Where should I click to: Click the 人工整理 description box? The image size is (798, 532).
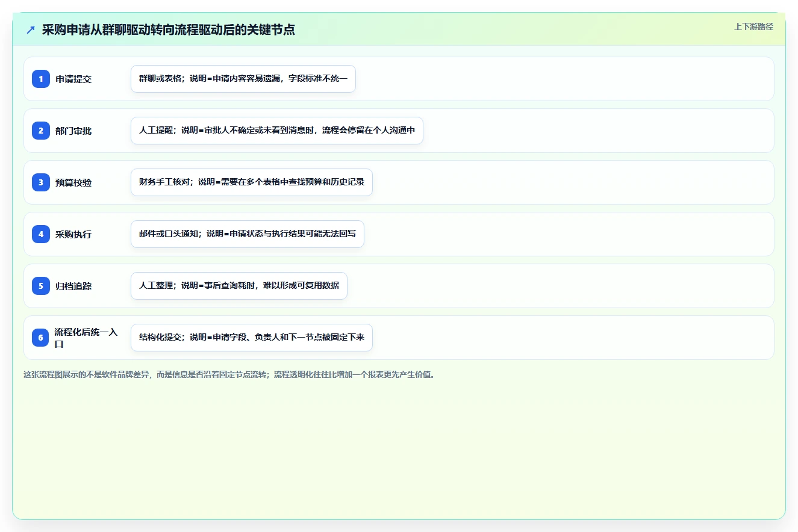(239, 286)
